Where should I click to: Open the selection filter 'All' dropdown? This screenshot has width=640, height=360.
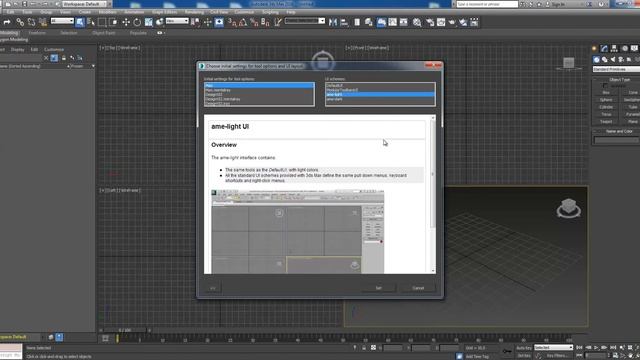(x=62, y=21)
